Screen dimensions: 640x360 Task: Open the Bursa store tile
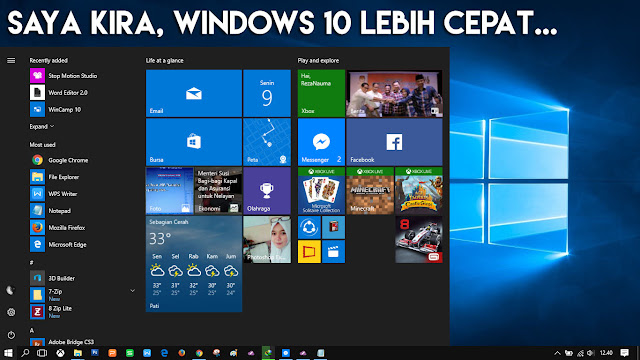tap(194, 142)
